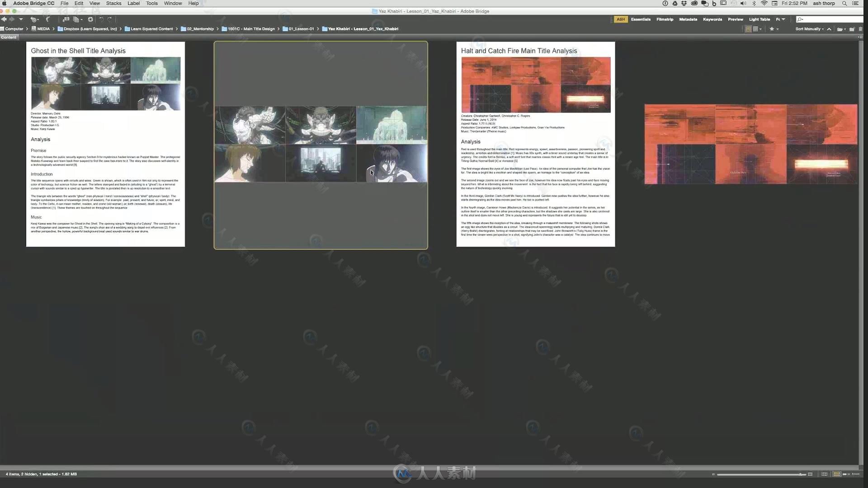Select the selected Ghost in the Shell stills thumbnail
Image resolution: width=868 pixels, height=488 pixels.
tap(321, 145)
